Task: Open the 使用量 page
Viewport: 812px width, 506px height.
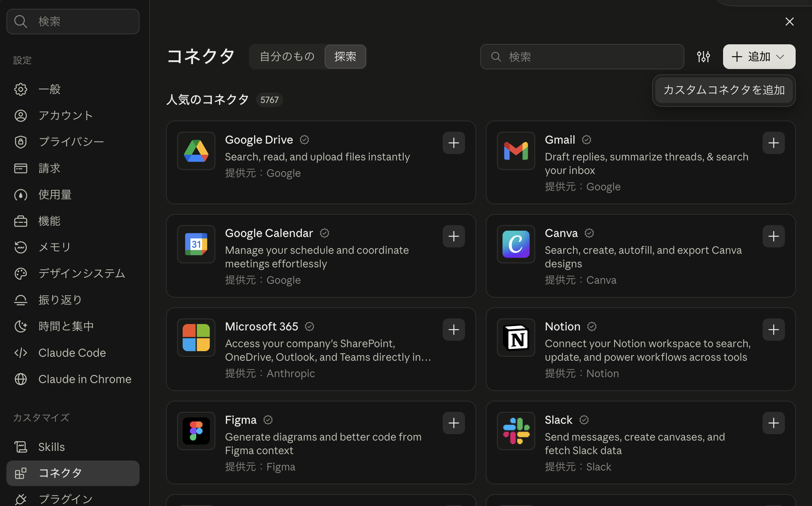Action: tap(73, 195)
